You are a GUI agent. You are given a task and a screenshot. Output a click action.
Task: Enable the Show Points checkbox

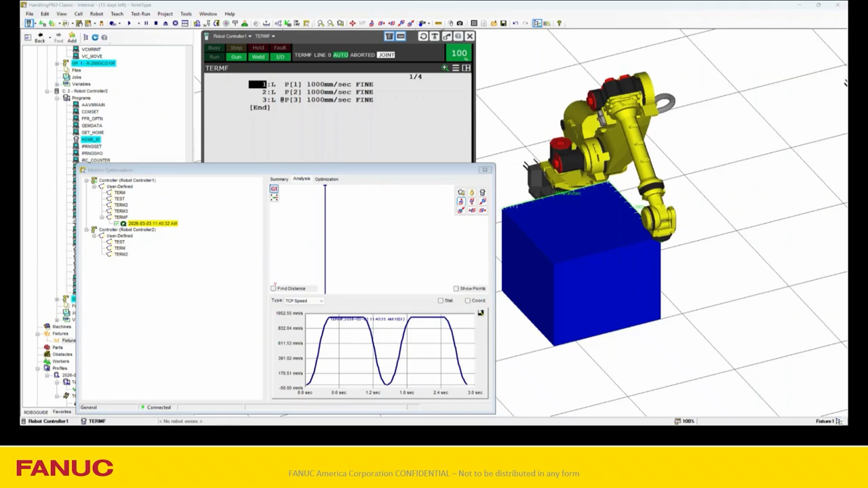coord(456,288)
